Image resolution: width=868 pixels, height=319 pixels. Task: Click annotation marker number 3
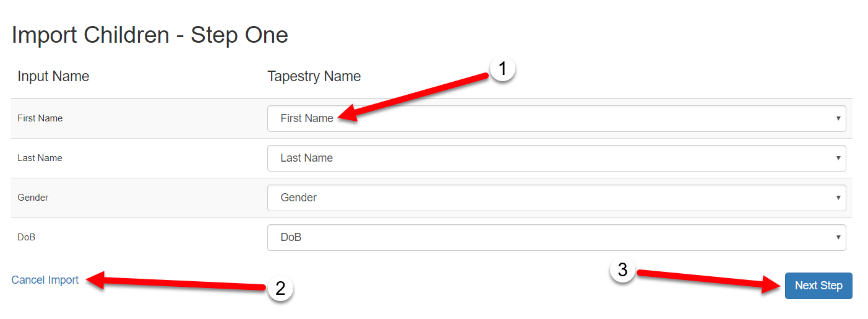622,270
